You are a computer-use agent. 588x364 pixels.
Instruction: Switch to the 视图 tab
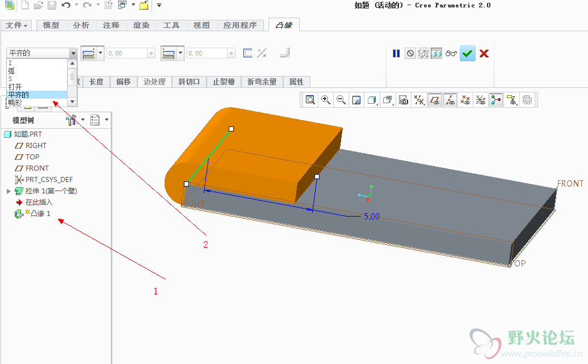click(x=201, y=25)
